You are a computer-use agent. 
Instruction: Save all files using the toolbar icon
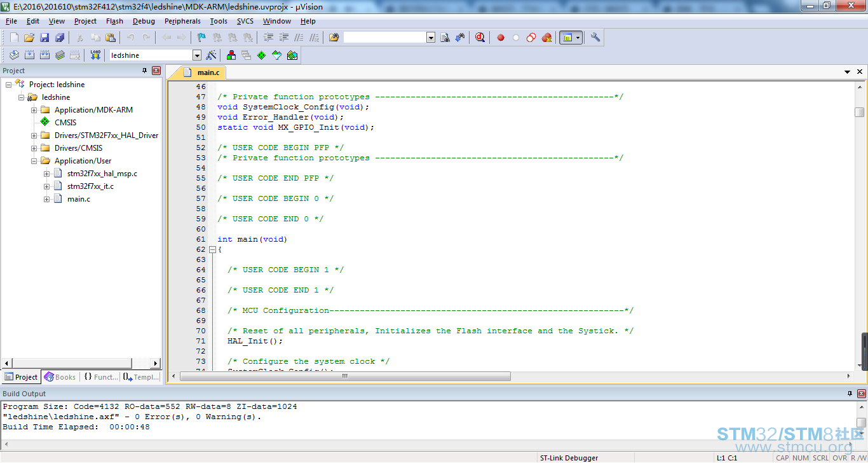[x=60, y=38]
